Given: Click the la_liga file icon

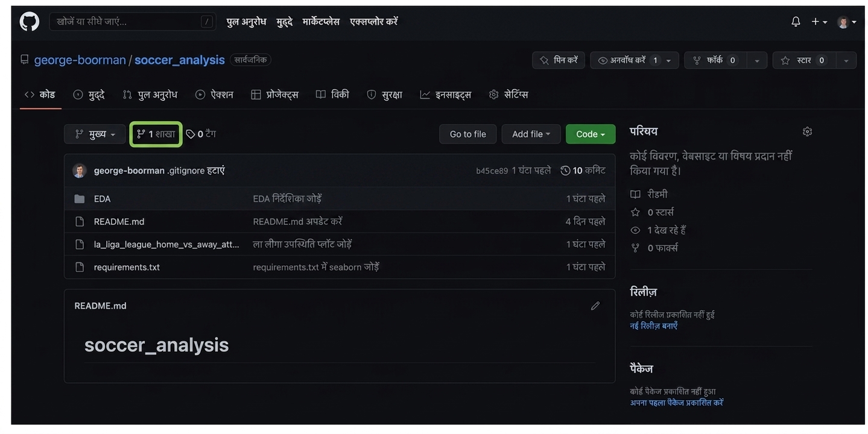Looking at the screenshot, I should [79, 244].
